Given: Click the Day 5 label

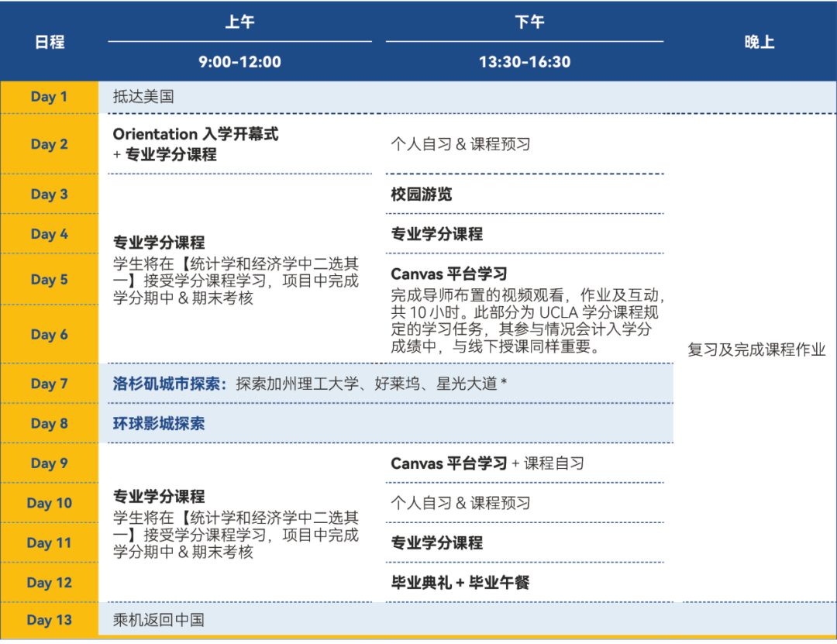Looking at the screenshot, I should point(50,280).
